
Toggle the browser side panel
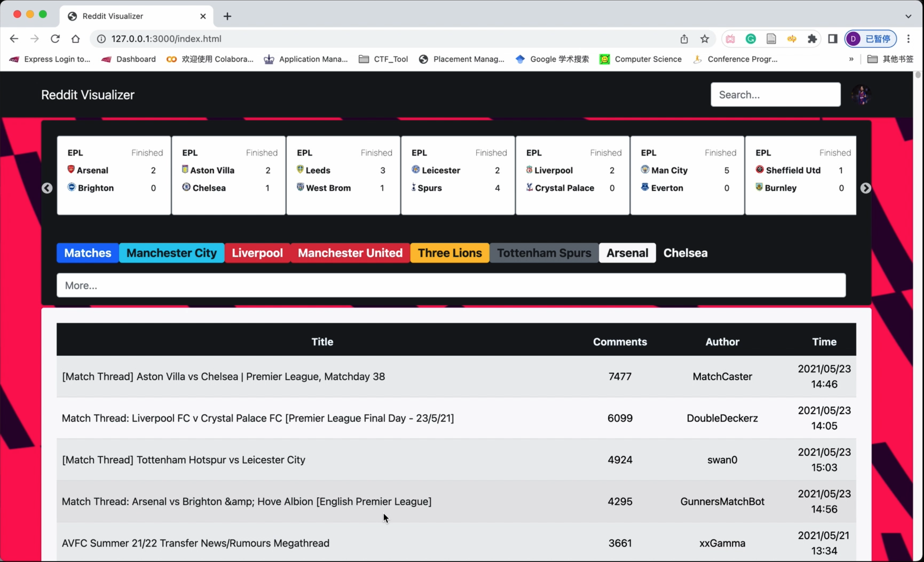(833, 38)
